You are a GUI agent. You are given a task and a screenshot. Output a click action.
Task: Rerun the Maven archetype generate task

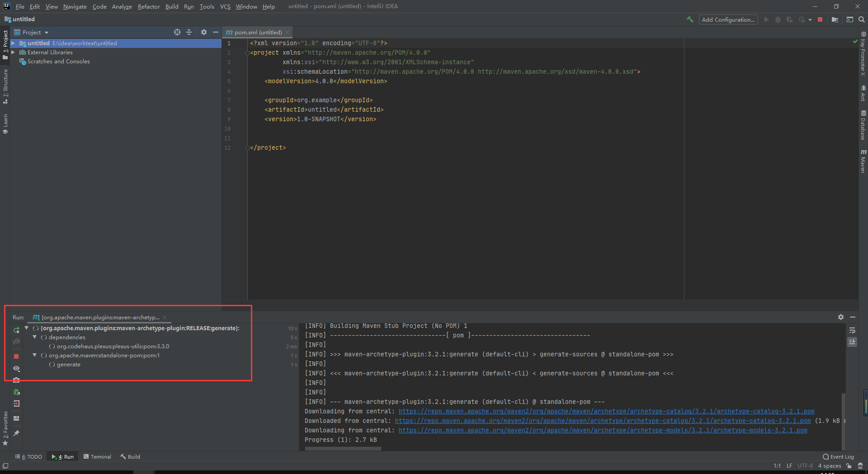[x=16, y=330]
